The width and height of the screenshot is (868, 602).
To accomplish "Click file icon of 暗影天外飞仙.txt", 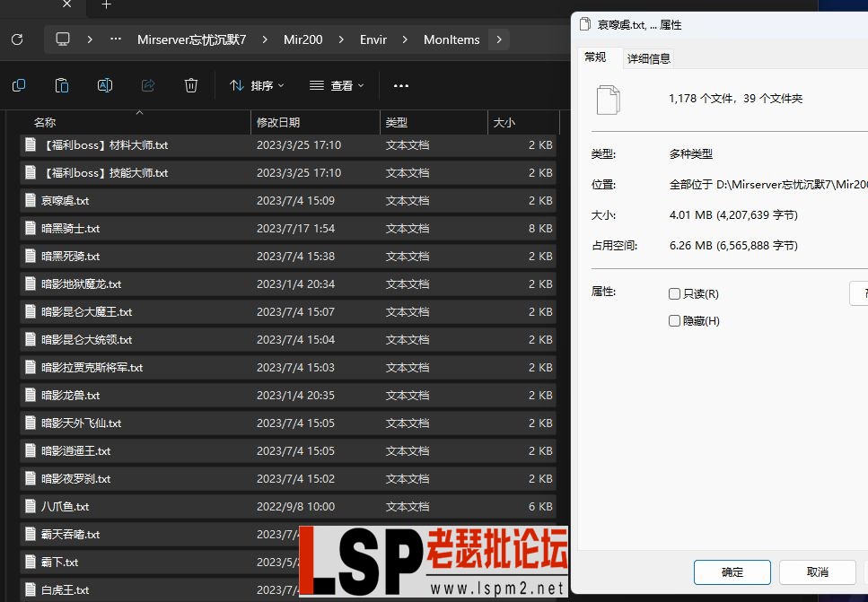I will point(31,423).
